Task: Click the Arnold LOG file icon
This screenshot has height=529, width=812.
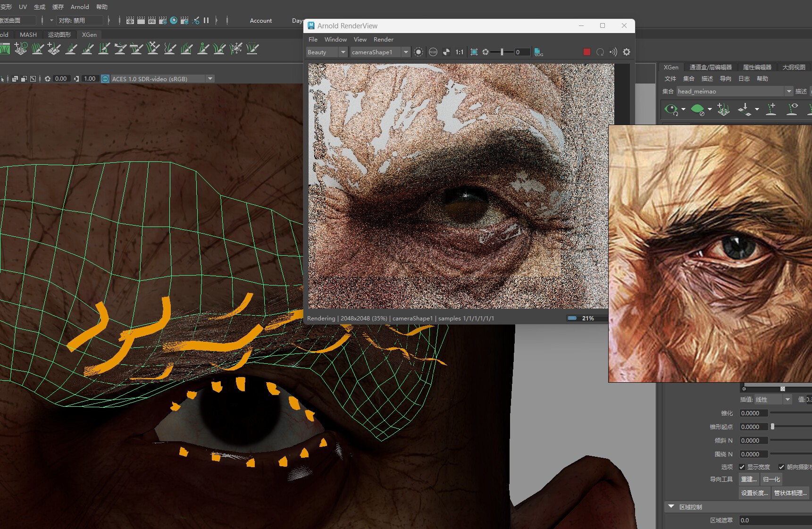Action: coord(538,52)
